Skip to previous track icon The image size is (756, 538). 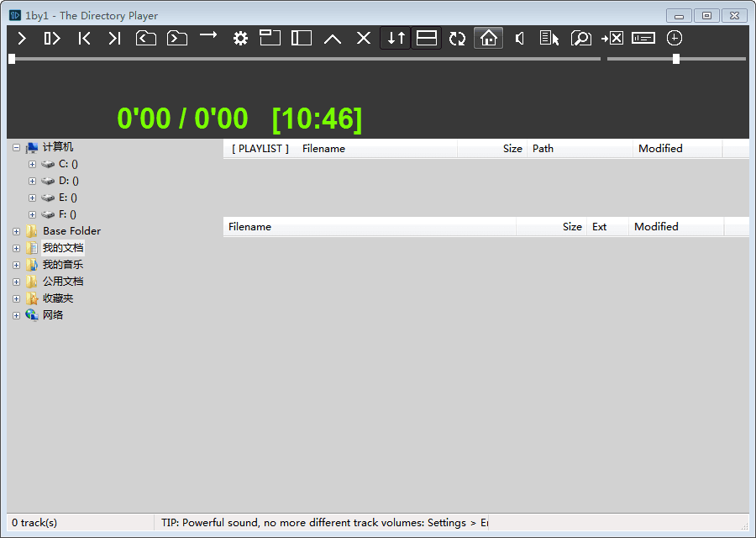[x=84, y=38]
